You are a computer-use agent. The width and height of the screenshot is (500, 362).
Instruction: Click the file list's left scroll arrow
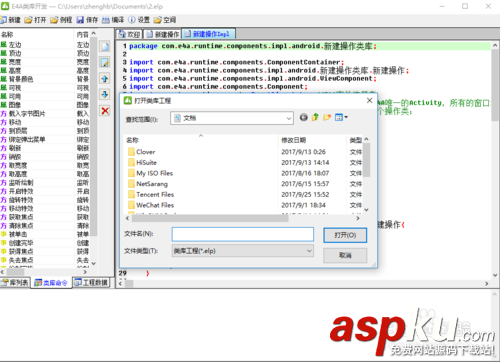tap(127, 218)
